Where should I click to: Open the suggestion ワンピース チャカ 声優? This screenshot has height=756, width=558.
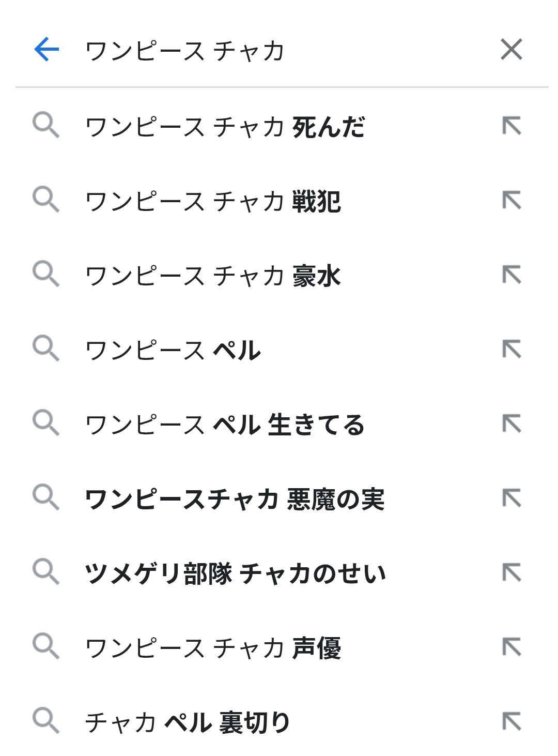213,648
